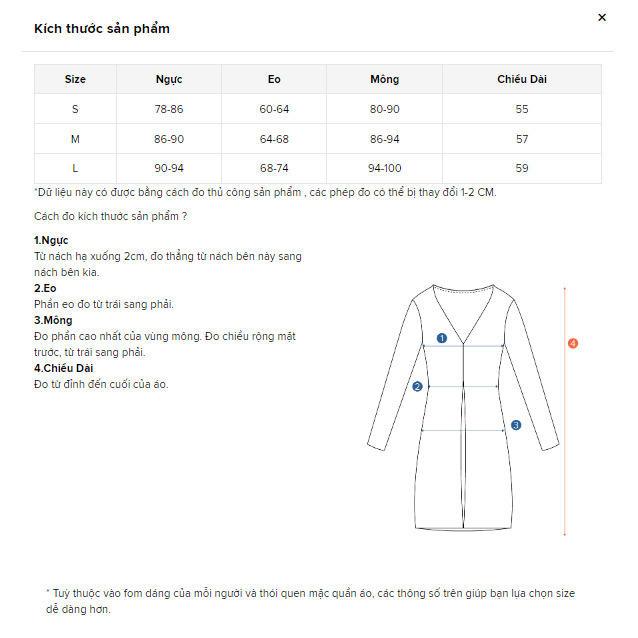Select the Size column header
The width and height of the screenshot is (638, 638).
(x=75, y=79)
